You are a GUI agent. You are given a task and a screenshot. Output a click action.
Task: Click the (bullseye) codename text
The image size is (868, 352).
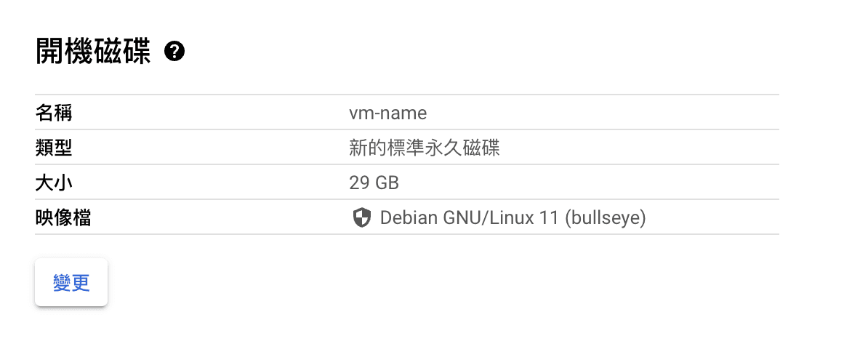click(606, 218)
